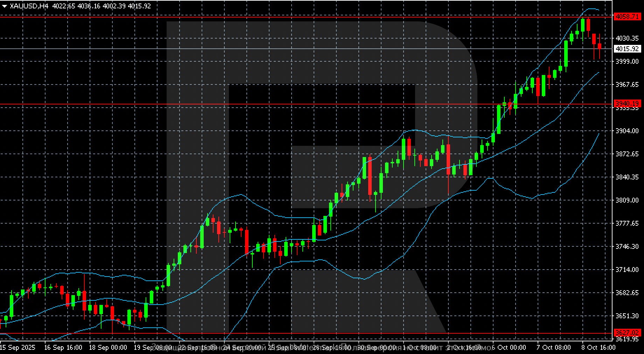Click the 3904.00 price scale value
Viewport: 644px width, 354px height.
pos(628,130)
